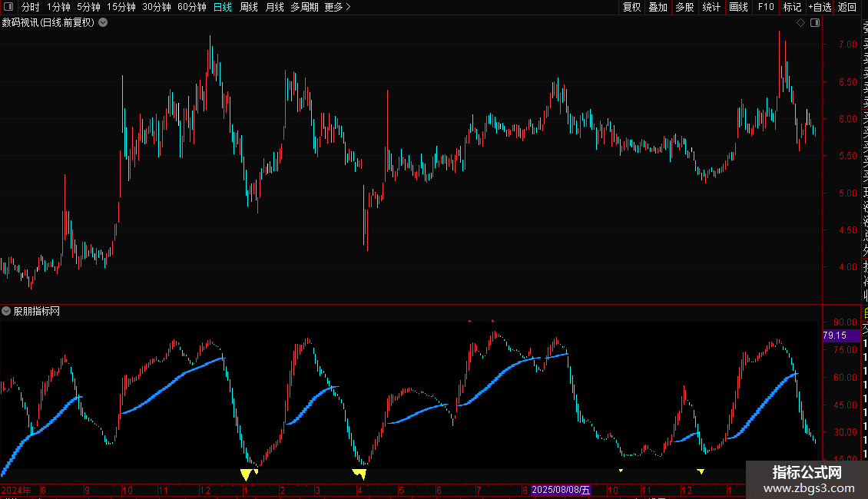Viewport: 868px width, 499px height.
Task: Click month 12 label before highlighted January
Action: [687, 490]
